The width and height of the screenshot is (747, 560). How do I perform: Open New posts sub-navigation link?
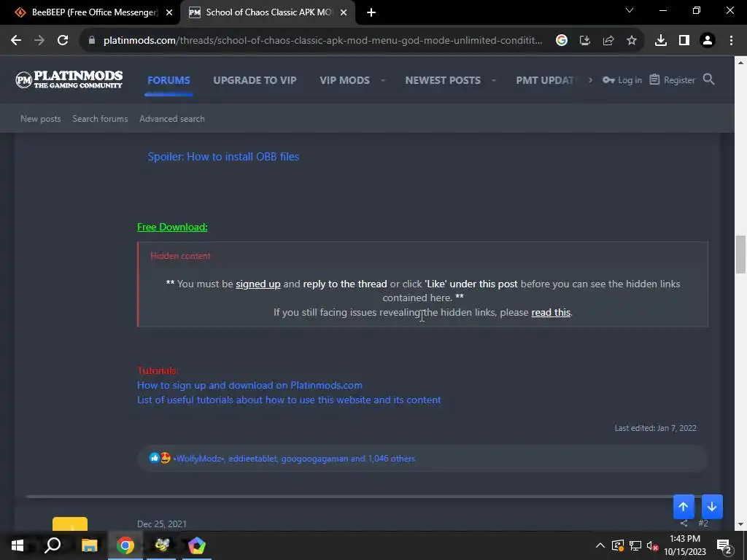41,119
